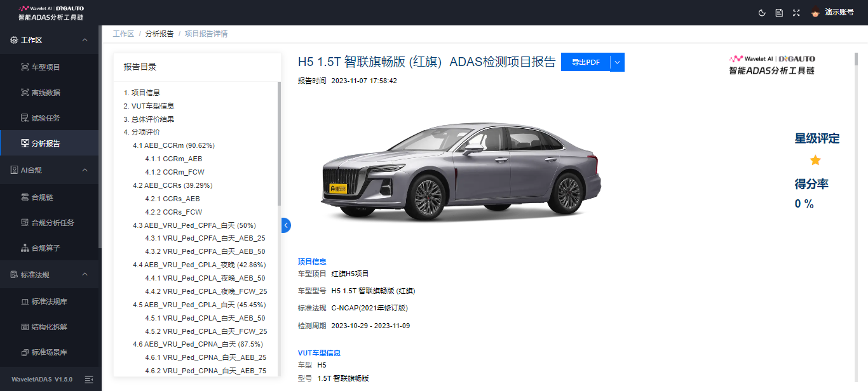Toggle fullscreen icon in top bar
Screen dimensions: 868x391
[796, 13]
